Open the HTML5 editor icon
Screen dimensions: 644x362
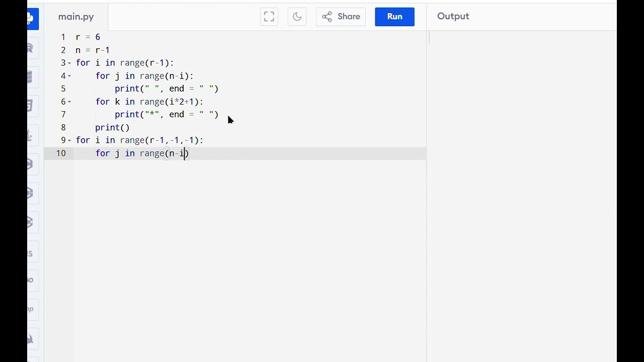point(31,106)
